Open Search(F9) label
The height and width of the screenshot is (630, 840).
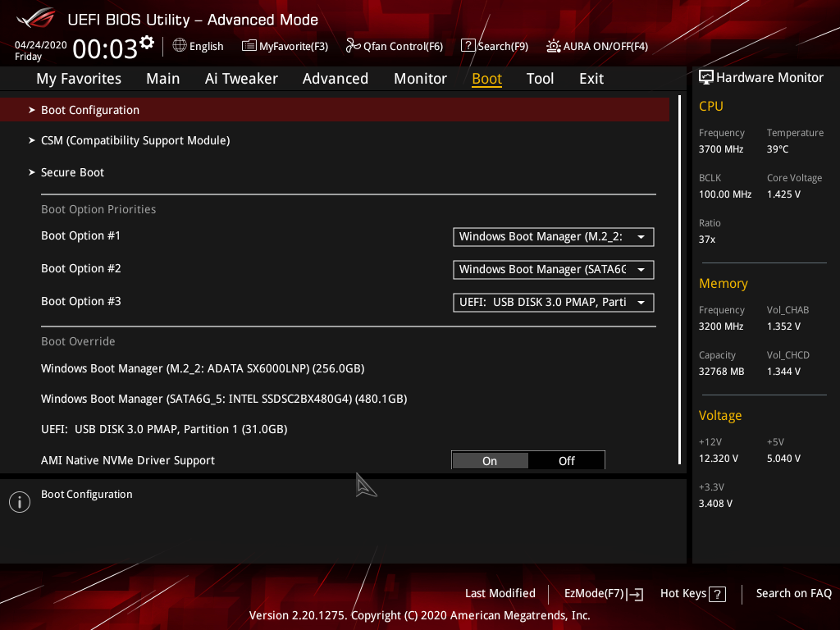tap(503, 47)
